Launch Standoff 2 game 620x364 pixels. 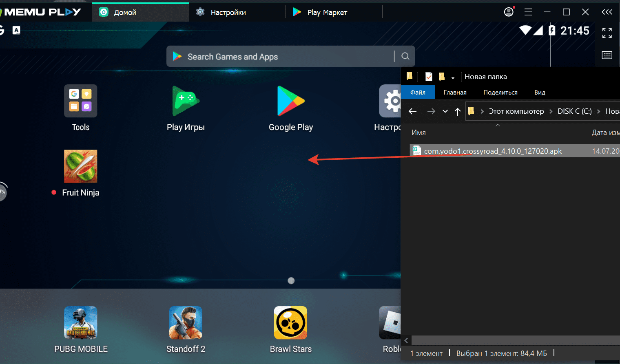point(186,323)
